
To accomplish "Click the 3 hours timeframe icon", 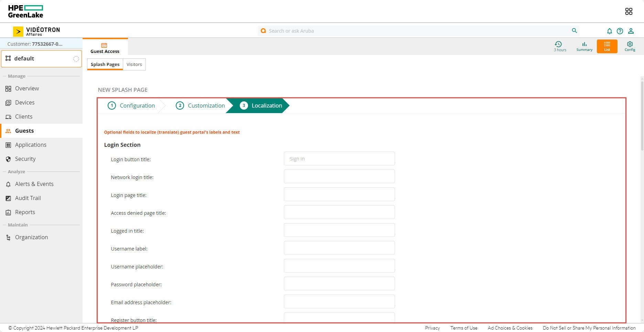I will [559, 46].
